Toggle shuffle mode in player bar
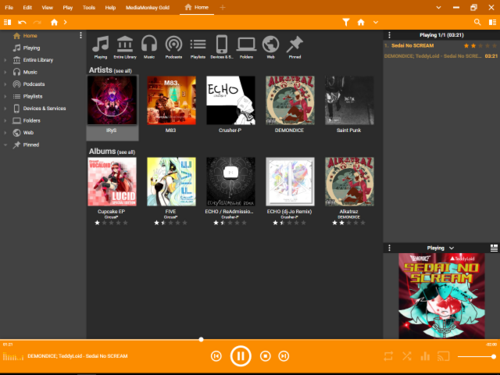This screenshot has height=375, width=500. click(x=407, y=357)
